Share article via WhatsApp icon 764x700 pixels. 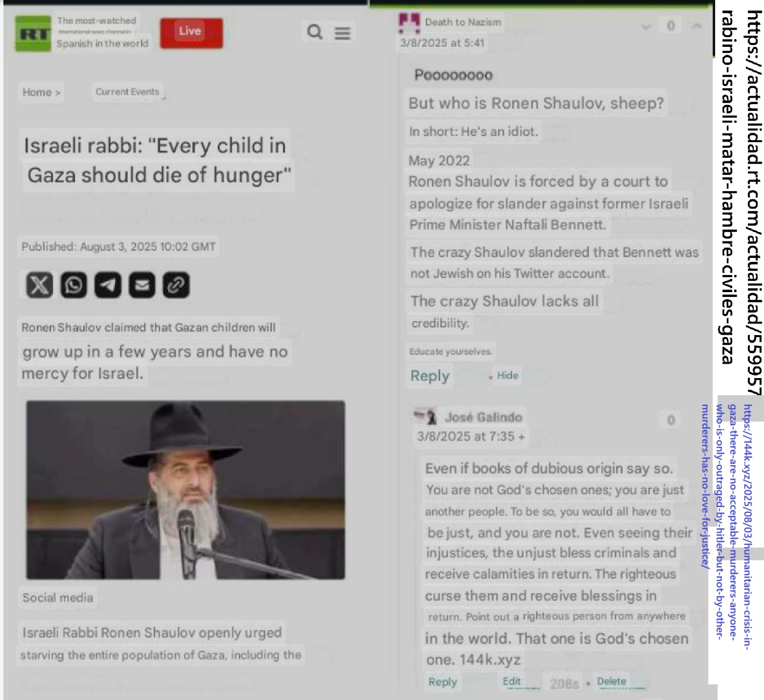pyautogui.click(x=74, y=285)
